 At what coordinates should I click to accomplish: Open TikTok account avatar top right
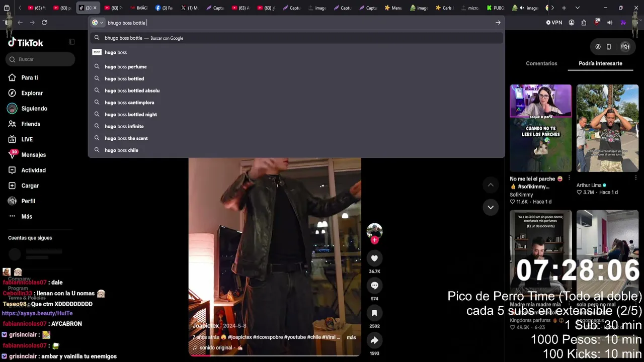[625, 47]
